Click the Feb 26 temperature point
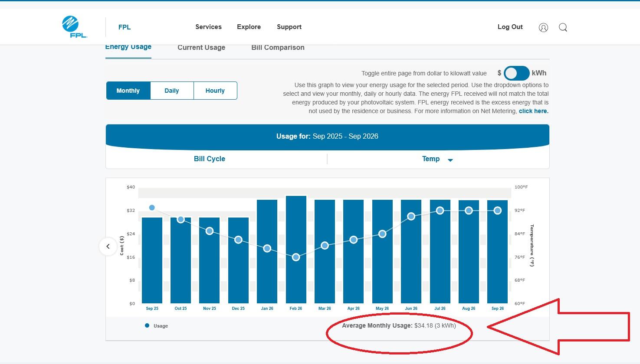 click(296, 257)
